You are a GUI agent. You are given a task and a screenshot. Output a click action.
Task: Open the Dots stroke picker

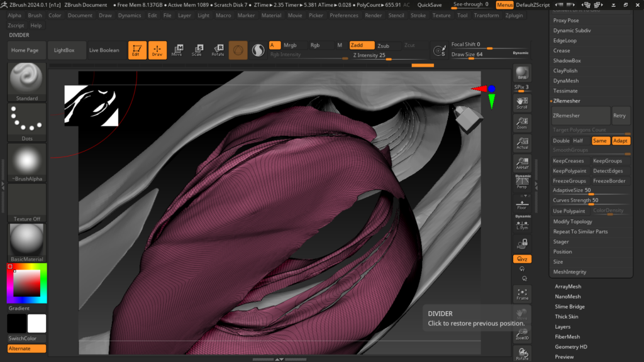coord(26,123)
